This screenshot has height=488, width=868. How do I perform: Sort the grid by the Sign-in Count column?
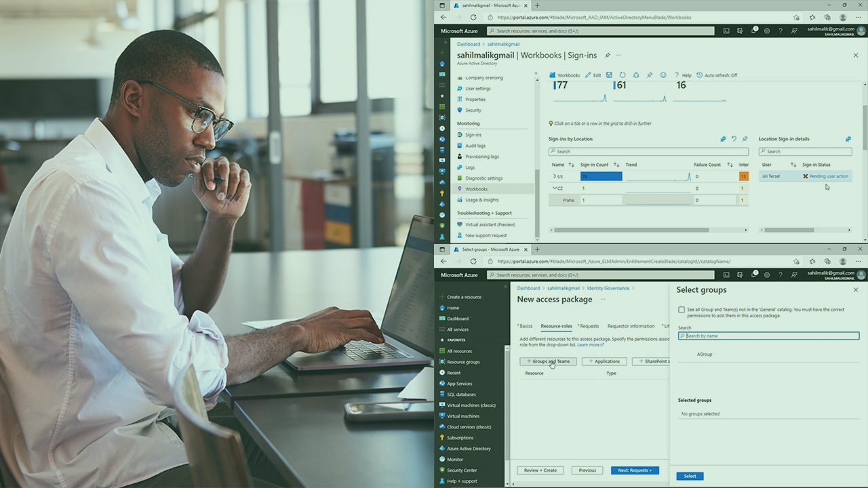[x=616, y=165]
